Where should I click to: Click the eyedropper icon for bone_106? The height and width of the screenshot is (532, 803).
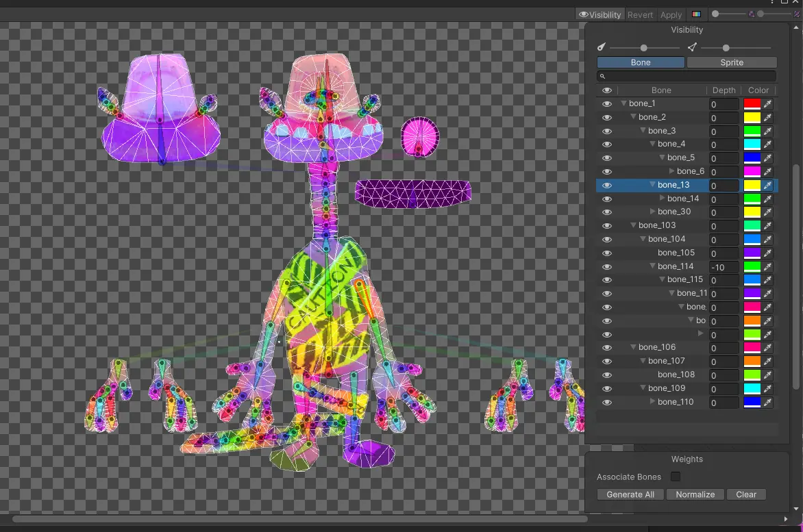767,348
